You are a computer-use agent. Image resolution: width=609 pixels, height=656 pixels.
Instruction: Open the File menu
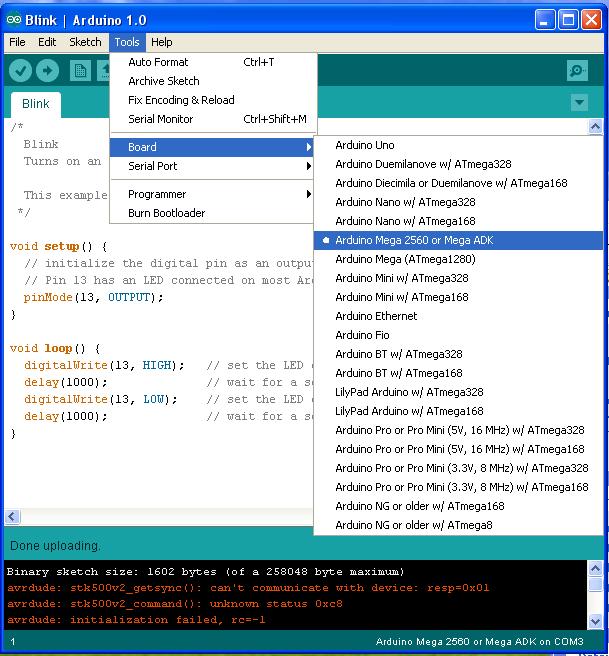[x=17, y=42]
